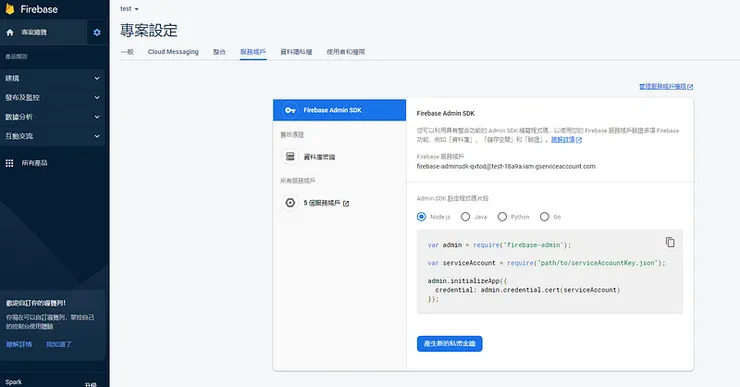
Task: Click the database secrets storage icon
Action: tap(290, 156)
